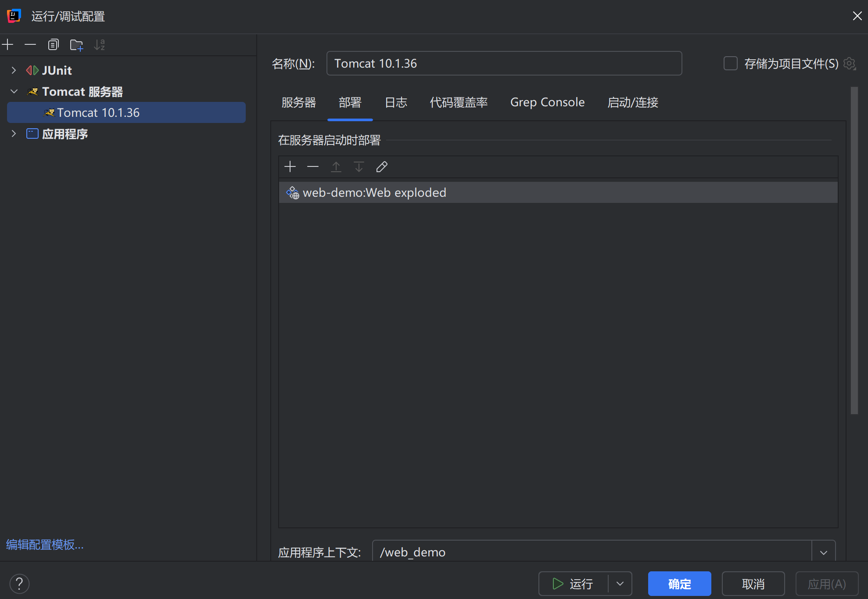Open 编辑配置模板 link
Viewport: 868px width, 599px height.
coord(45,545)
